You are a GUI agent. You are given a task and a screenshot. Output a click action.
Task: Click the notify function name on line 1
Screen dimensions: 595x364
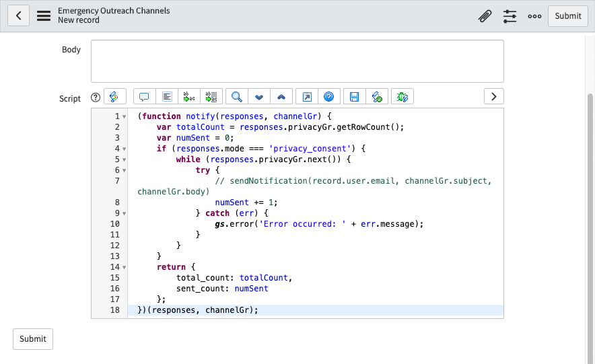click(x=201, y=116)
